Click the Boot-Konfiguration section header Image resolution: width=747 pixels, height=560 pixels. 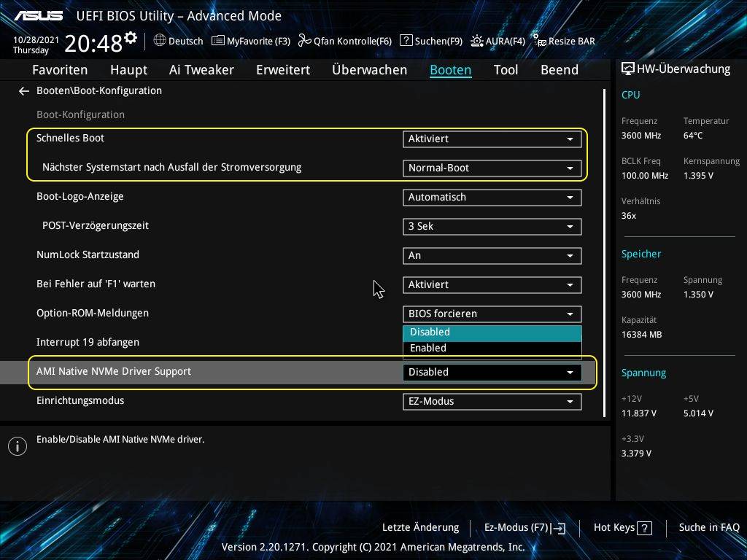coord(80,114)
